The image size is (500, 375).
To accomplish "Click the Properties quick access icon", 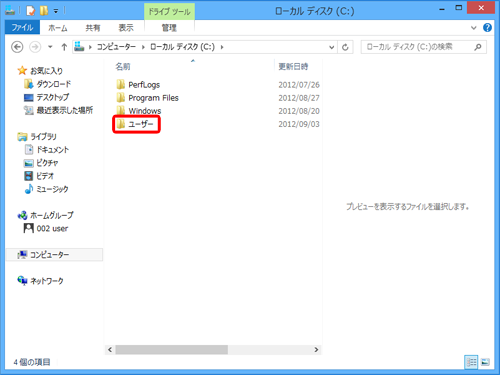I will click(x=30, y=11).
